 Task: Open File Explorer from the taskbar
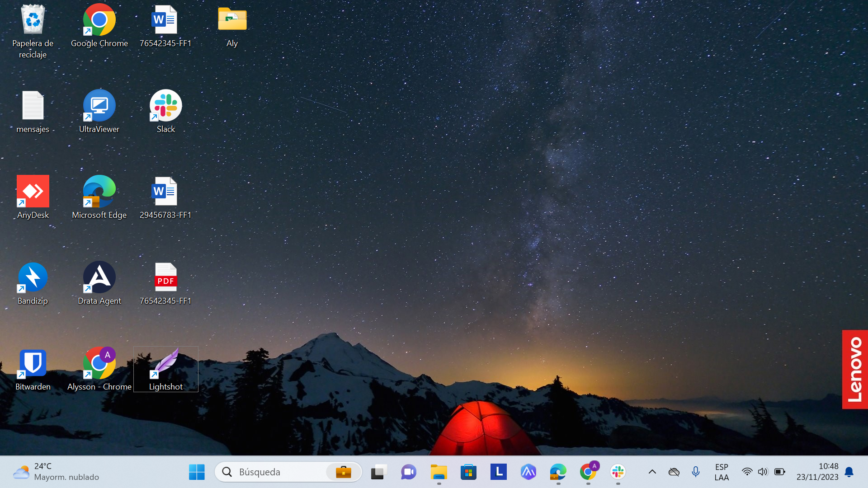(439, 472)
